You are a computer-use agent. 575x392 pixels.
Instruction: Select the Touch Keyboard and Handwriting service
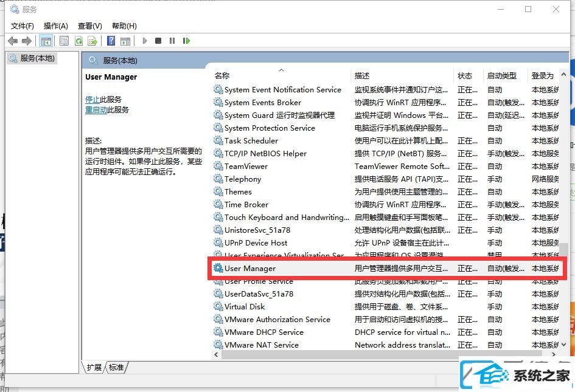click(x=386, y=218)
